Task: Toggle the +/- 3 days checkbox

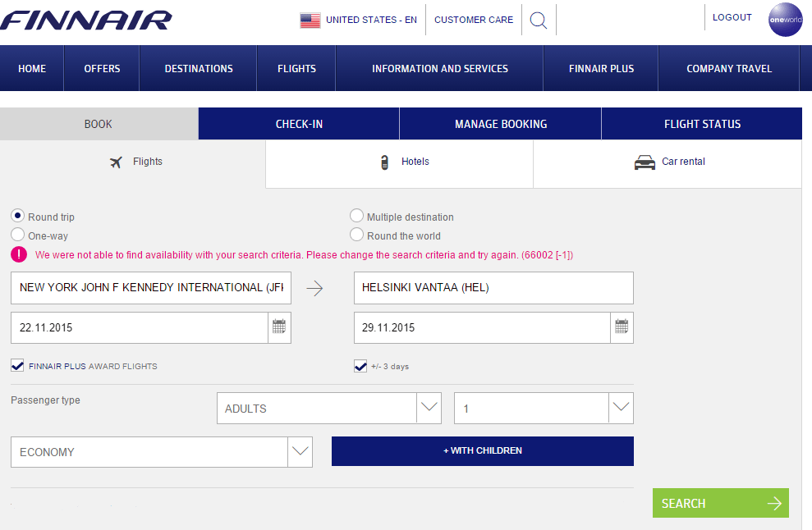Action: tap(360, 366)
